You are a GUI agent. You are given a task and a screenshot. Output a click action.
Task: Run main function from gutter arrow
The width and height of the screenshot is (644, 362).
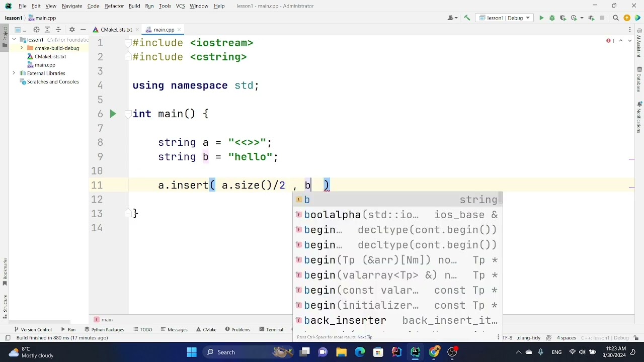click(x=113, y=114)
